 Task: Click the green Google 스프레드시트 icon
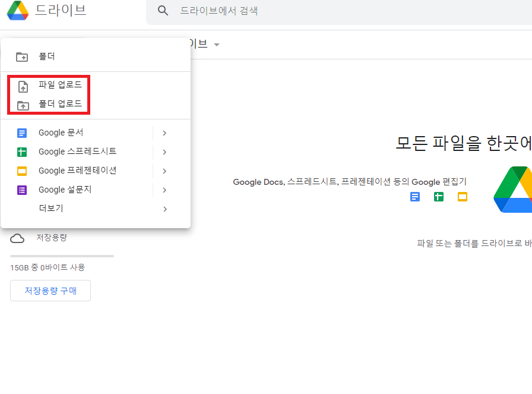click(x=22, y=152)
